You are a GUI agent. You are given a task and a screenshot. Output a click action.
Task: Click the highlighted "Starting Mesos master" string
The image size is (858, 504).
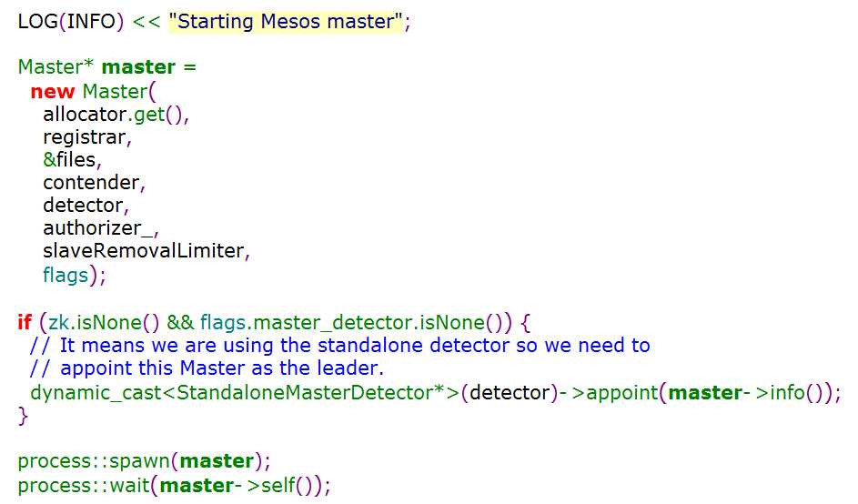coord(286,22)
